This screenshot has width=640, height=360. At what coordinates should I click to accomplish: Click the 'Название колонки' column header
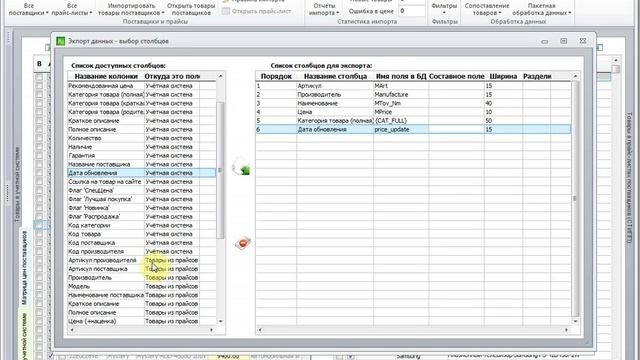(x=106, y=76)
